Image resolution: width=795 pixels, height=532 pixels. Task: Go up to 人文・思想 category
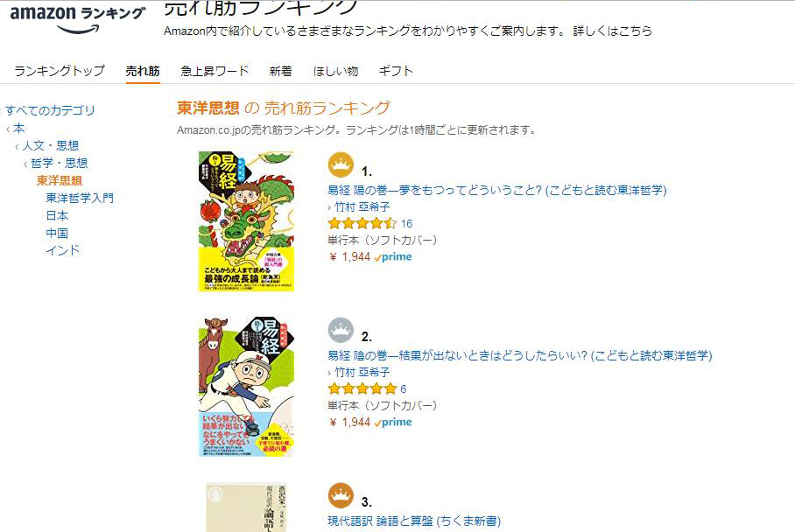[x=50, y=145]
